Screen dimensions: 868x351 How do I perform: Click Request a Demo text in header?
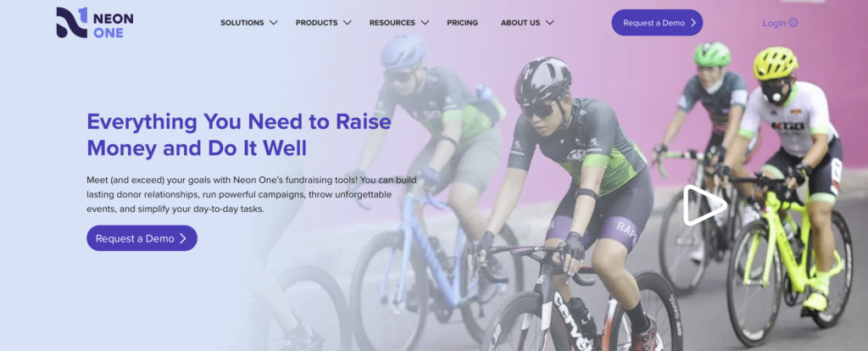click(x=654, y=23)
